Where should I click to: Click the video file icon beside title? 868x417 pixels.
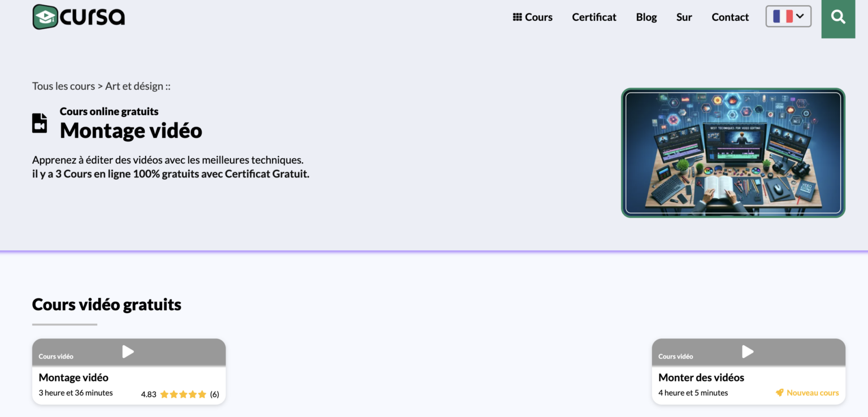pos(40,123)
